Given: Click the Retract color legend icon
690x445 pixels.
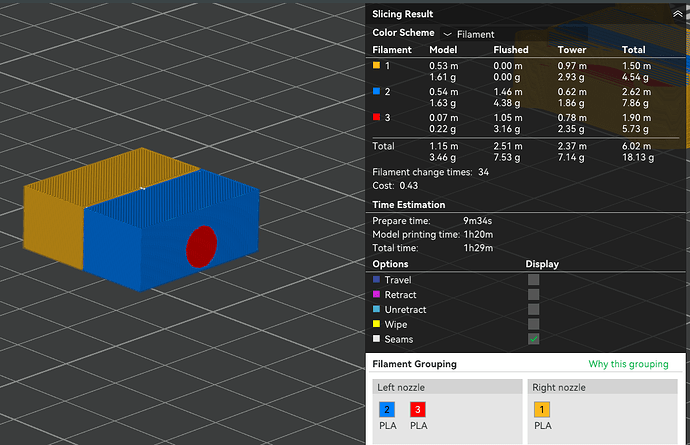Looking at the screenshot, I should pyautogui.click(x=376, y=294).
